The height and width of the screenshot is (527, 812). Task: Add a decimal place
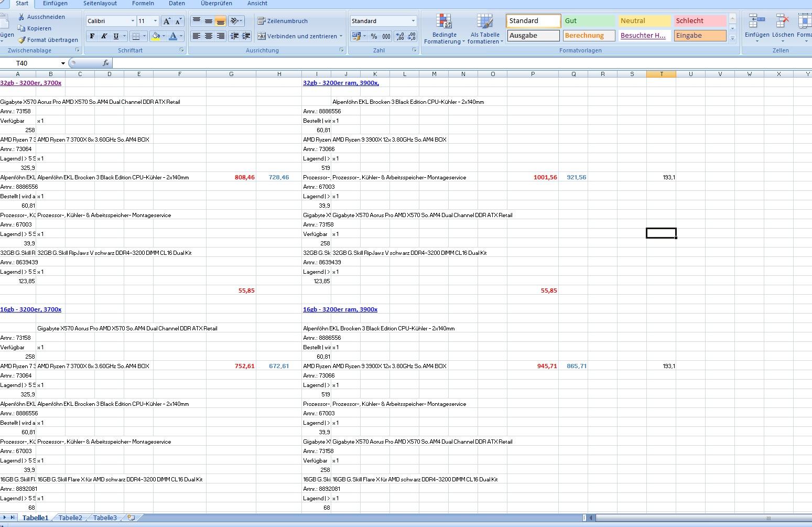(400, 36)
